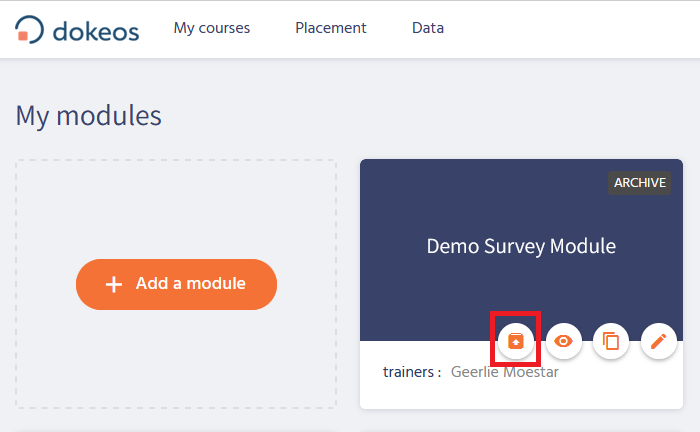Duplicate the Demo Survey Module via copy icon
The height and width of the screenshot is (432, 700).
(x=611, y=341)
